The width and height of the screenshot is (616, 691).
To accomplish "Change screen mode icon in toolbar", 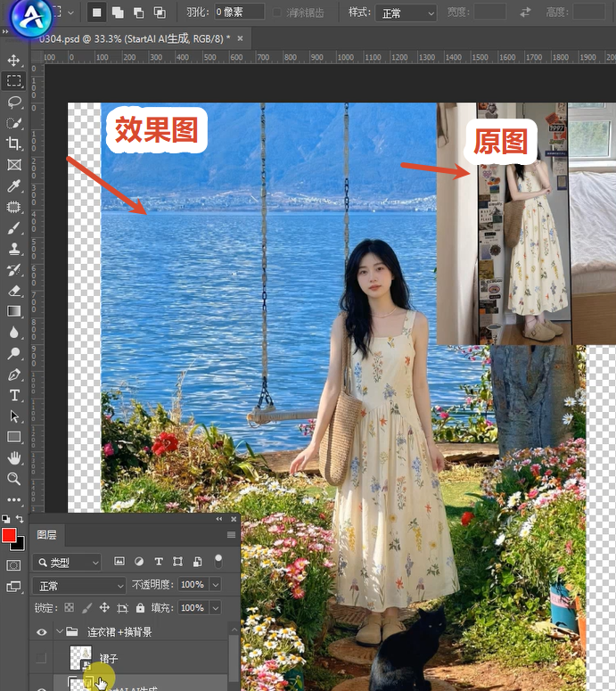I will (13, 587).
